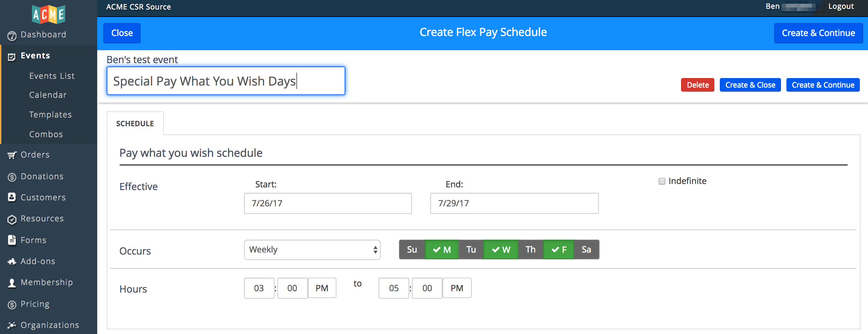Enable the Indefinite checkbox
Screen dimensions: 868x334
(x=661, y=181)
